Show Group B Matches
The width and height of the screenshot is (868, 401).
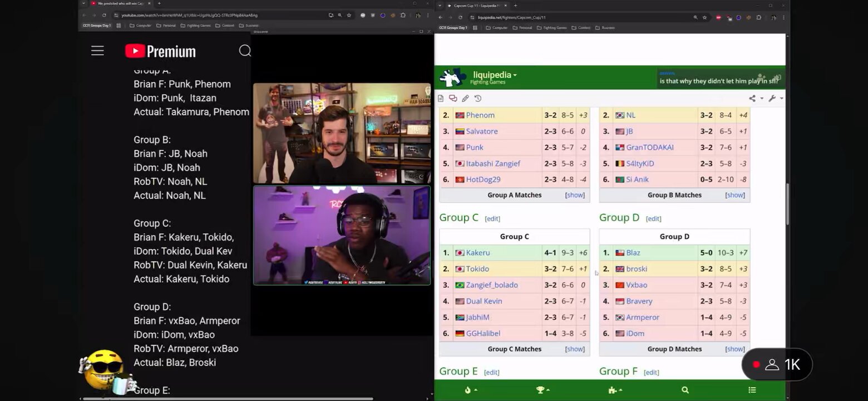(x=735, y=195)
